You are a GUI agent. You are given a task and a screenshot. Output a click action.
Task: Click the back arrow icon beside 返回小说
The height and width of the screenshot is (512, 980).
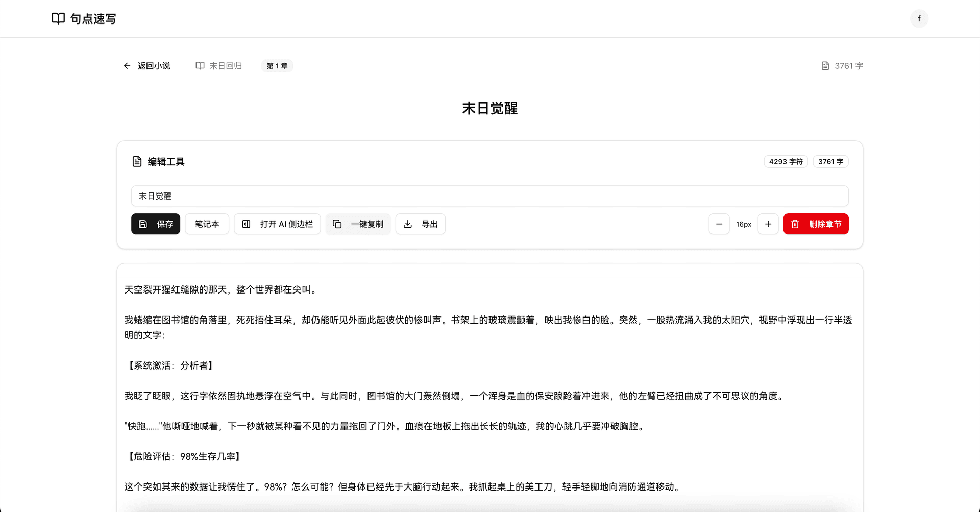[x=127, y=66]
